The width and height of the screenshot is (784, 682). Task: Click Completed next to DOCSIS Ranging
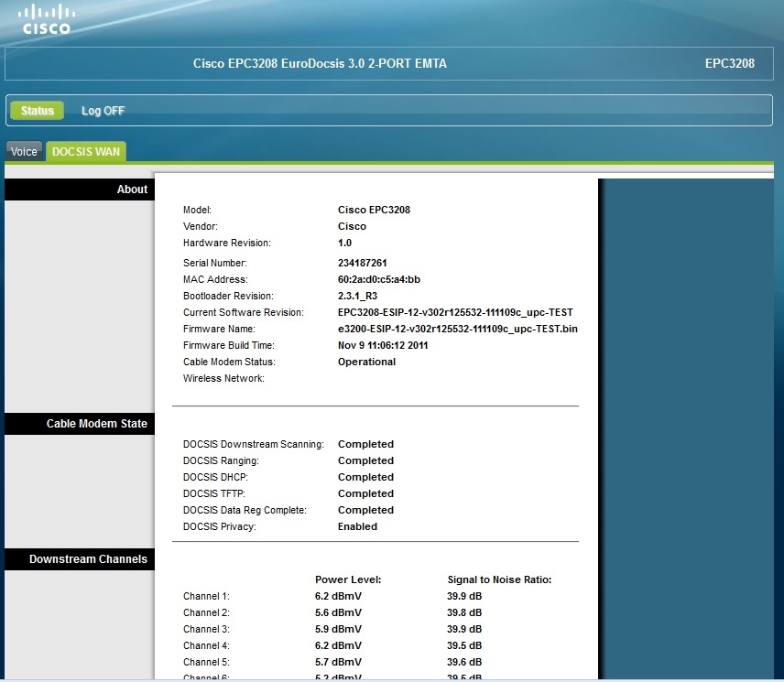[365, 460]
